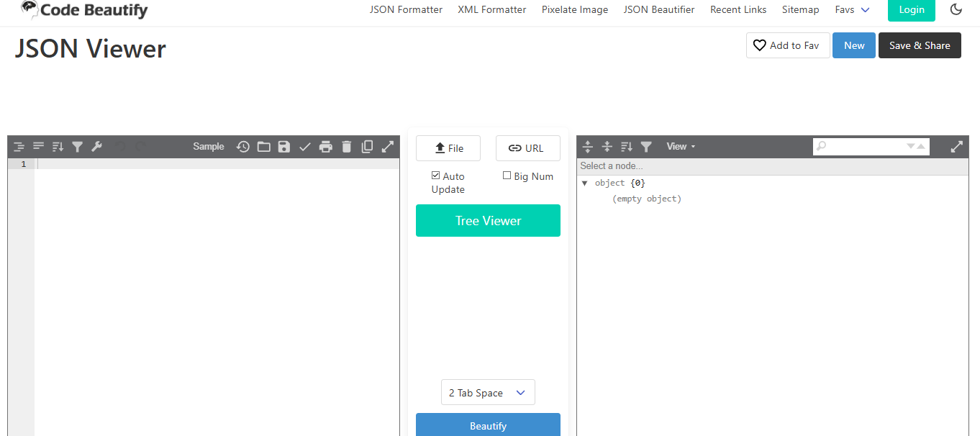Toggle dark mode with the moon icon
Viewport: 980px width, 436px height.
coord(956,9)
